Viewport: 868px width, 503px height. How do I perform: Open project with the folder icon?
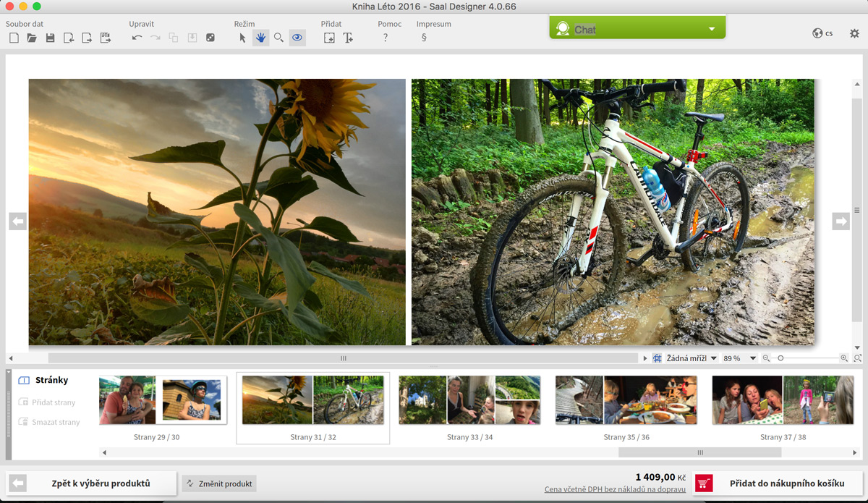tap(32, 38)
